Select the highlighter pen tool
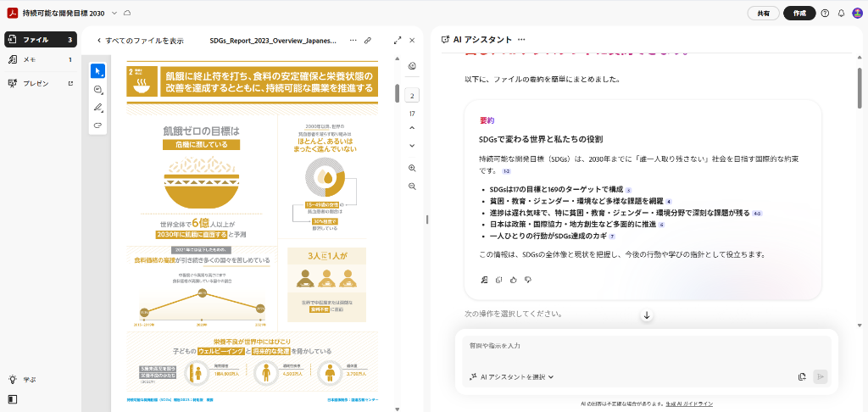868x412 pixels. 98,107
